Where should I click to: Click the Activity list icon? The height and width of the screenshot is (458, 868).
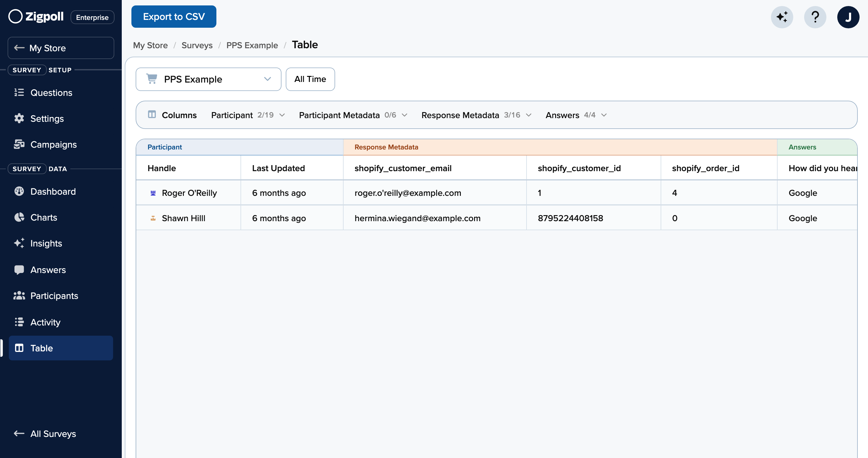pyautogui.click(x=19, y=322)
